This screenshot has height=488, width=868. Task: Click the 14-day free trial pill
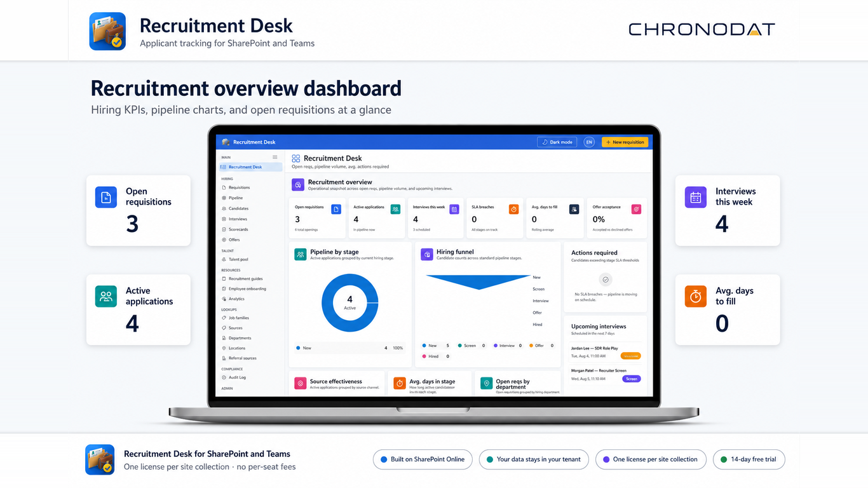click(749, 459)
